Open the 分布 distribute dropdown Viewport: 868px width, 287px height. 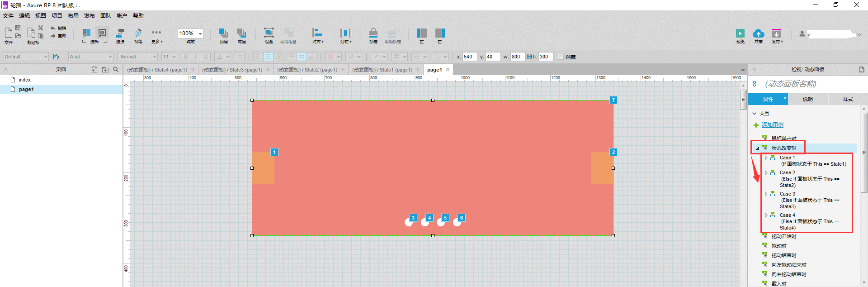[345, 35]
